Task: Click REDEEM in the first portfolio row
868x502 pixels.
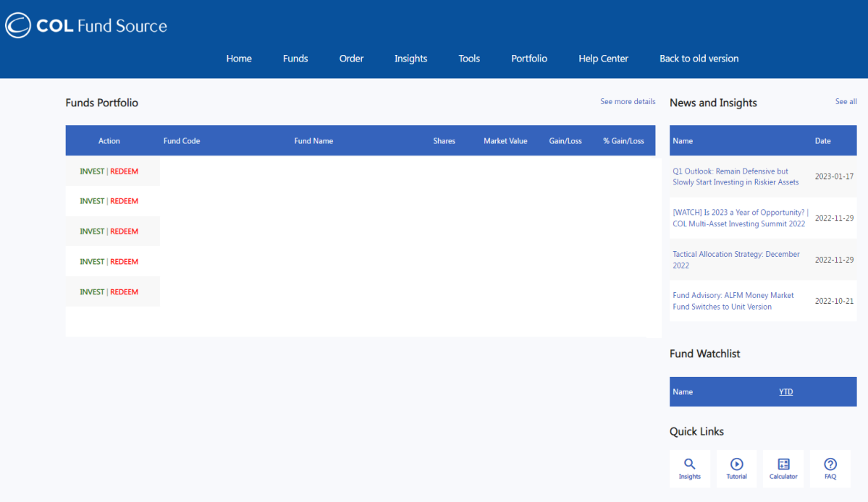Action: click(124, 171)
